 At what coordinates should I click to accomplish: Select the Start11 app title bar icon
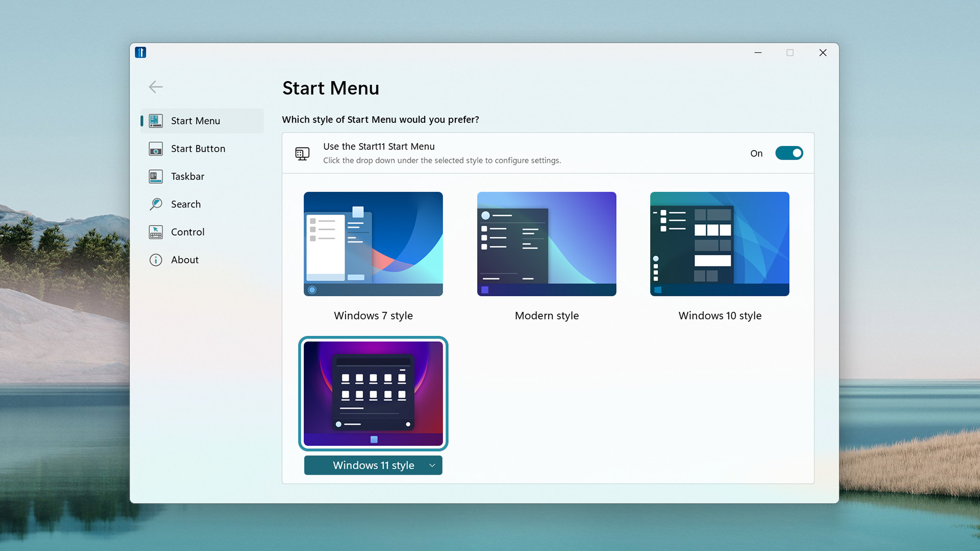pos(142,52)
